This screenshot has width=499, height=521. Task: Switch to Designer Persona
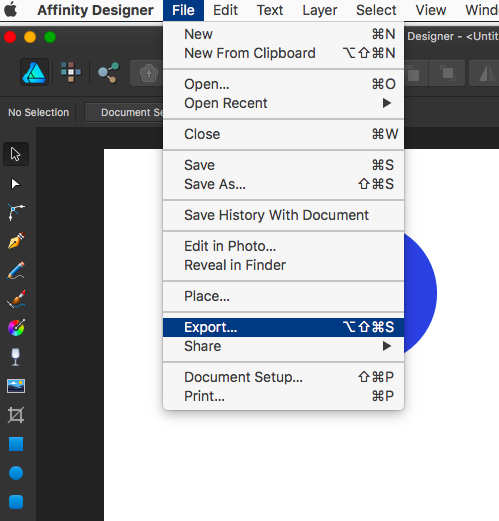pos(34,72)
